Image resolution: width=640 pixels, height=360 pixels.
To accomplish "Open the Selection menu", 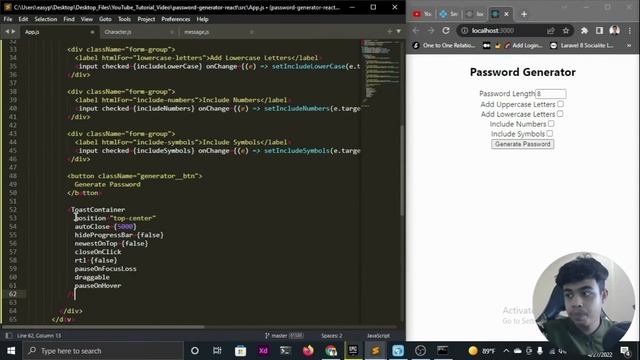I will (46, 19).
